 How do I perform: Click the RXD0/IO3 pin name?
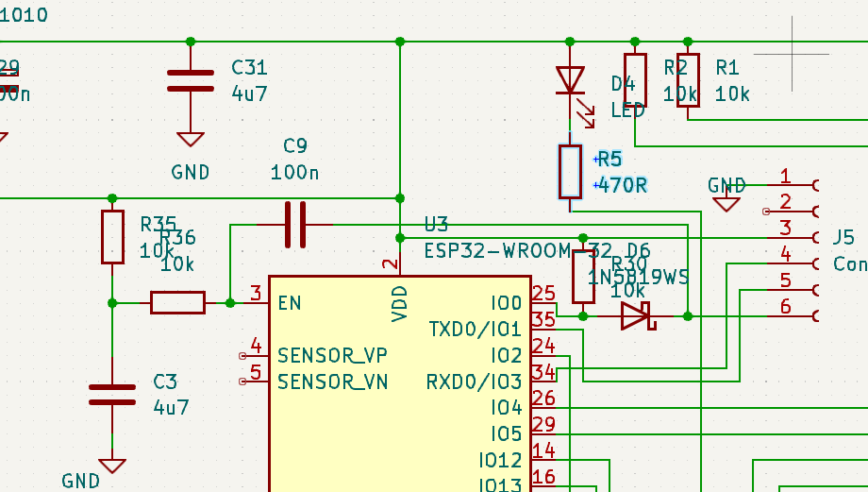click(474, 382)
